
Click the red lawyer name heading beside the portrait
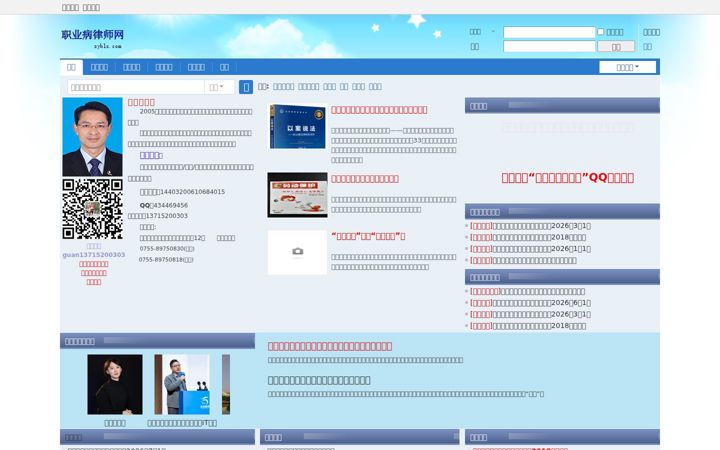click(141, 102)
